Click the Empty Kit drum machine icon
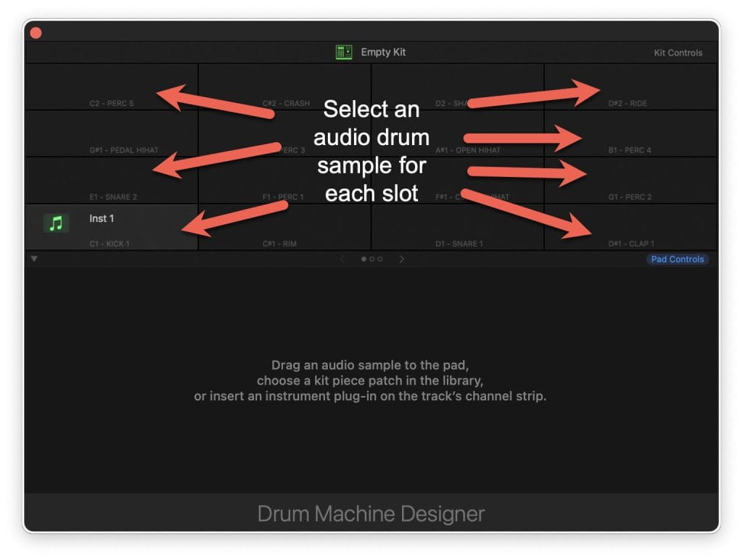Screen dimensions: 743x560 click(343, 52)
